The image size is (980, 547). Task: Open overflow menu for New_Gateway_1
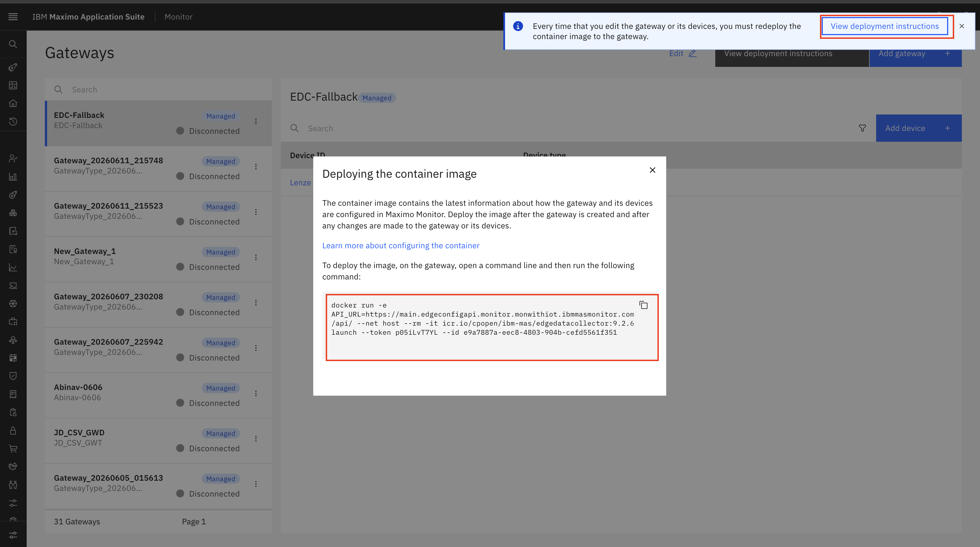tap(256, 257)
